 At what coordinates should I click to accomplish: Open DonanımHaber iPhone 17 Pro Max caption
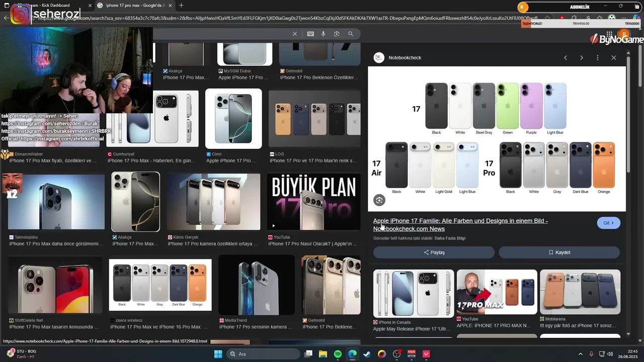[53, 161]
